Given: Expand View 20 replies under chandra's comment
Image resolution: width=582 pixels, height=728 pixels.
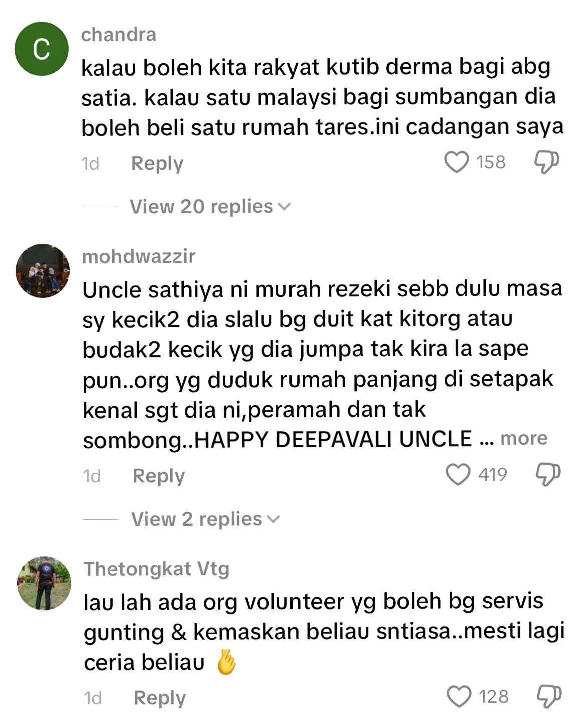Looking at the screenshot, I should pos(210,206).
